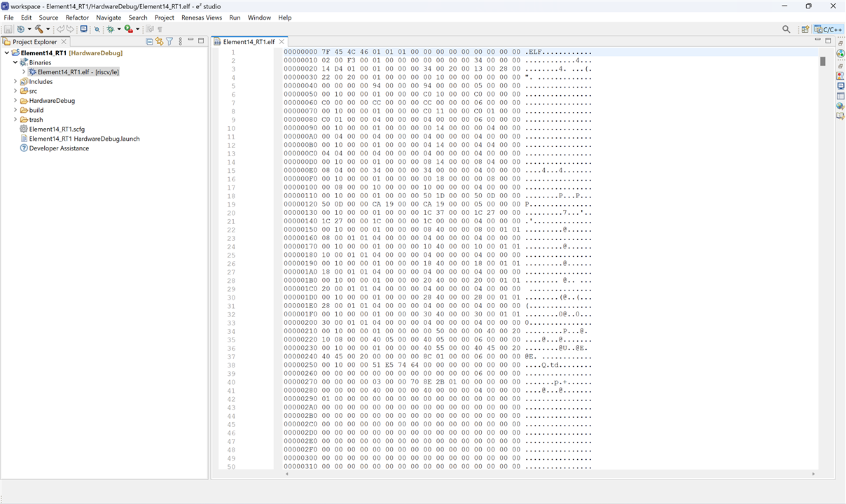Click the Build hammer icon in toolbar

[39, 29]
